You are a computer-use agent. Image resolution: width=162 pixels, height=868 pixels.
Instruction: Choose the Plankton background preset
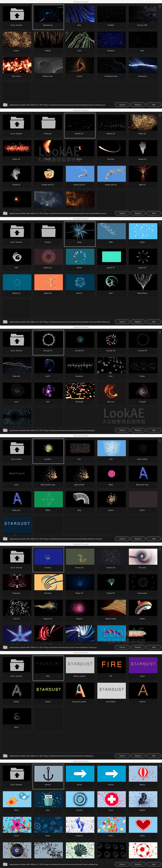point(111,40)
